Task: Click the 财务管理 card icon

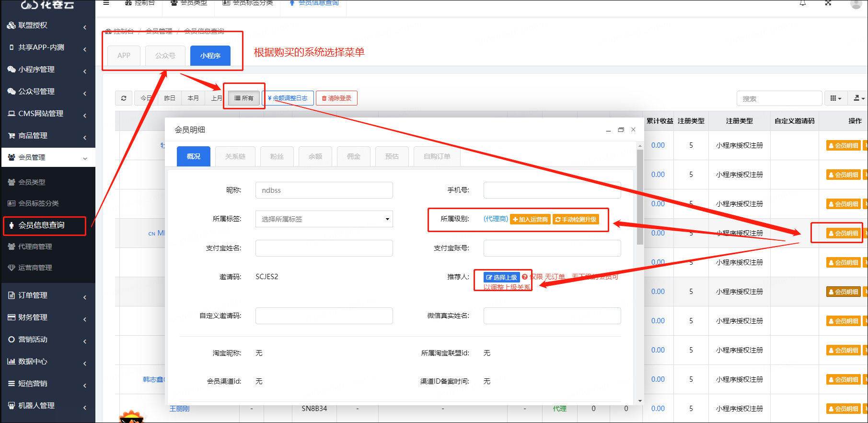Action: pyautogui.click(x=12, y=317)
